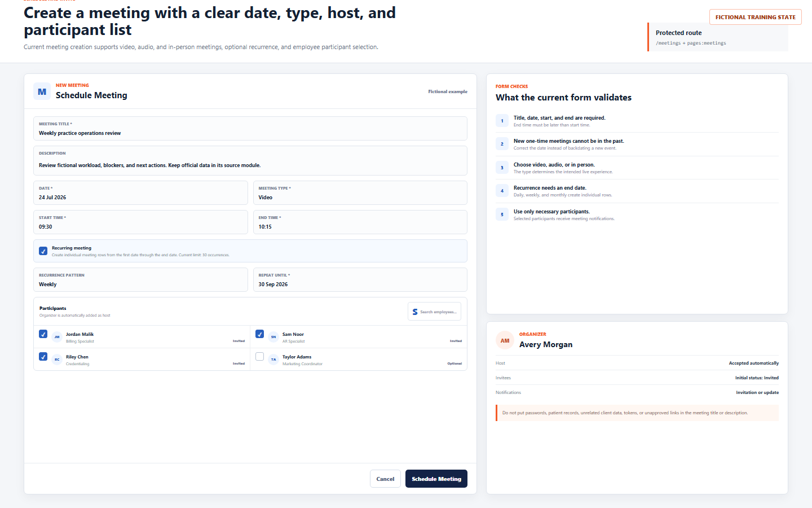
Task: Click '/meetings + pages:meetings' route text
Action: pos(691,43)
